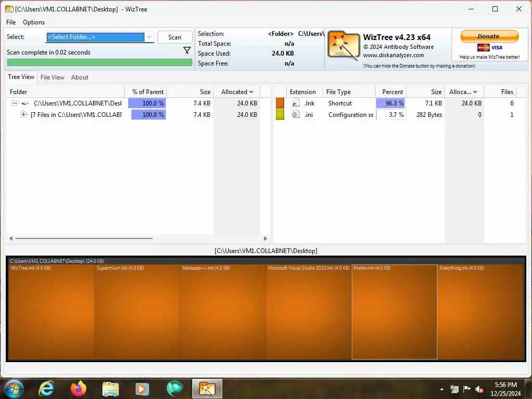Select Everything.lnk block in treemap
532x399 pixels.
coord(481,312)
